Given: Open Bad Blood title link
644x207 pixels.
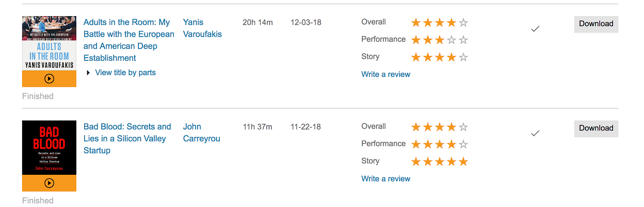Looking at the screenshot, I should (127, 139).
